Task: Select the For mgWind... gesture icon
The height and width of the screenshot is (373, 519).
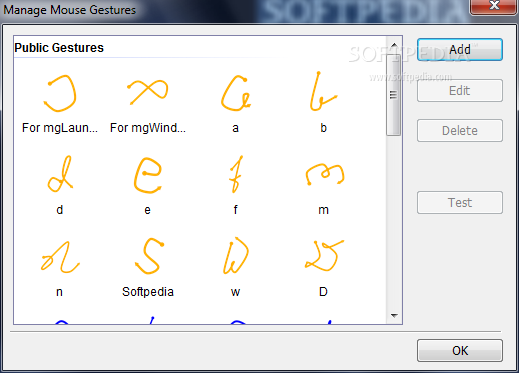Action: [x=148, y=92]
